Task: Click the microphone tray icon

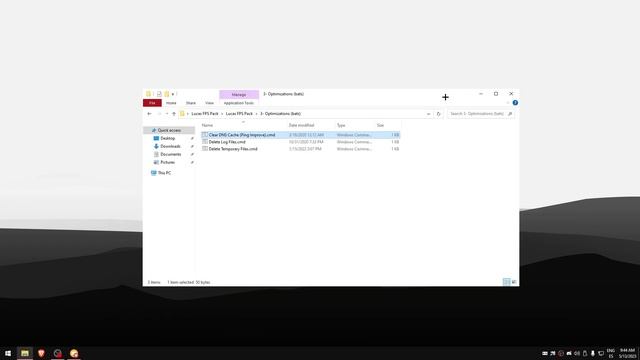Action: pyautogui.click(x=593, y=353)
